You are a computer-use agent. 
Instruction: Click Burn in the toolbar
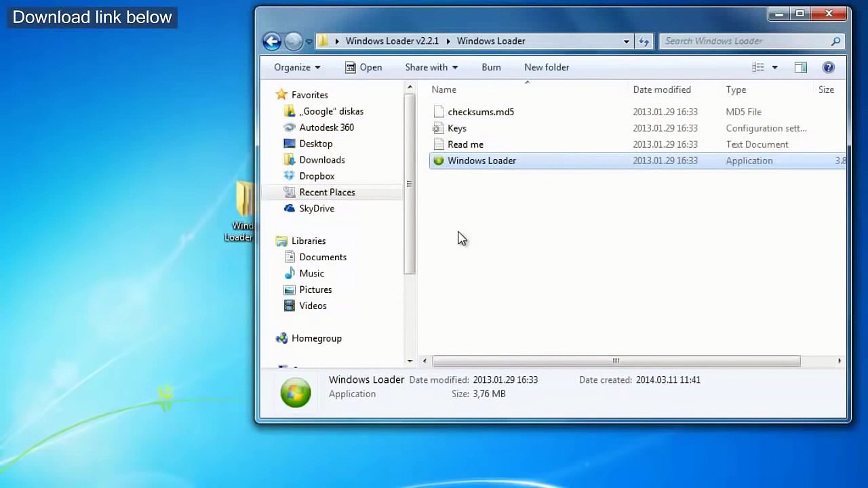coord(491,67)
